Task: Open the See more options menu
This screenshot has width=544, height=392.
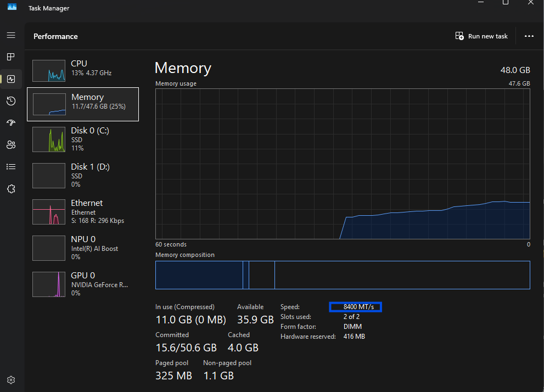Action: pos(529,36)
